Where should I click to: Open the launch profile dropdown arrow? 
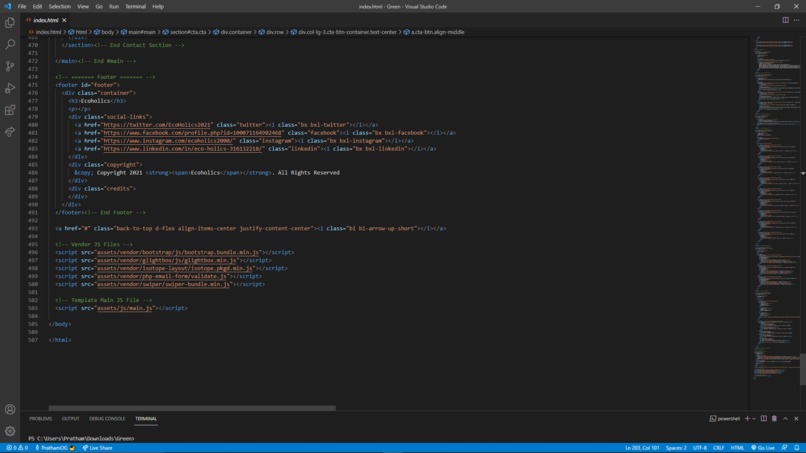coord(754,419)
